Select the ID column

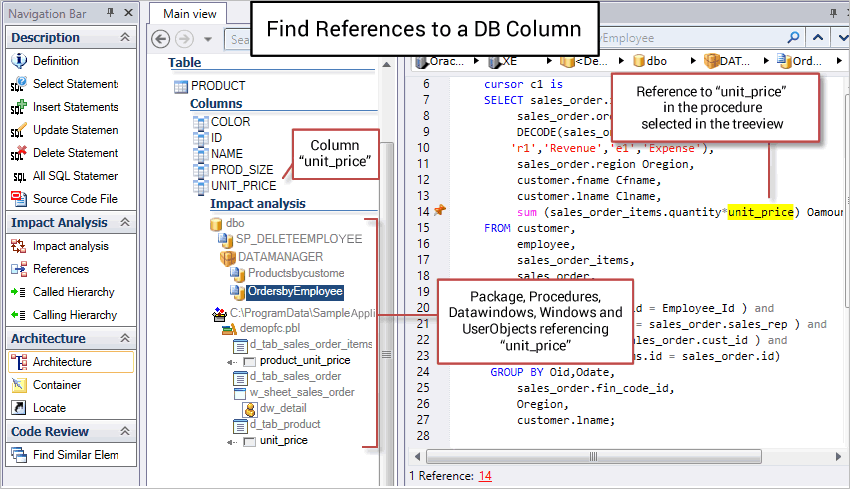coord(208,138)
